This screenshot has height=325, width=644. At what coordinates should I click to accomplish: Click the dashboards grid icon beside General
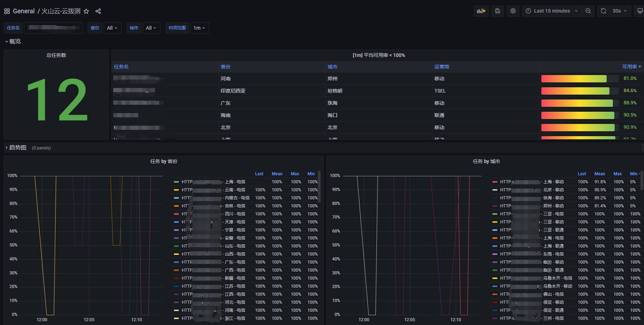click(7, 11)
